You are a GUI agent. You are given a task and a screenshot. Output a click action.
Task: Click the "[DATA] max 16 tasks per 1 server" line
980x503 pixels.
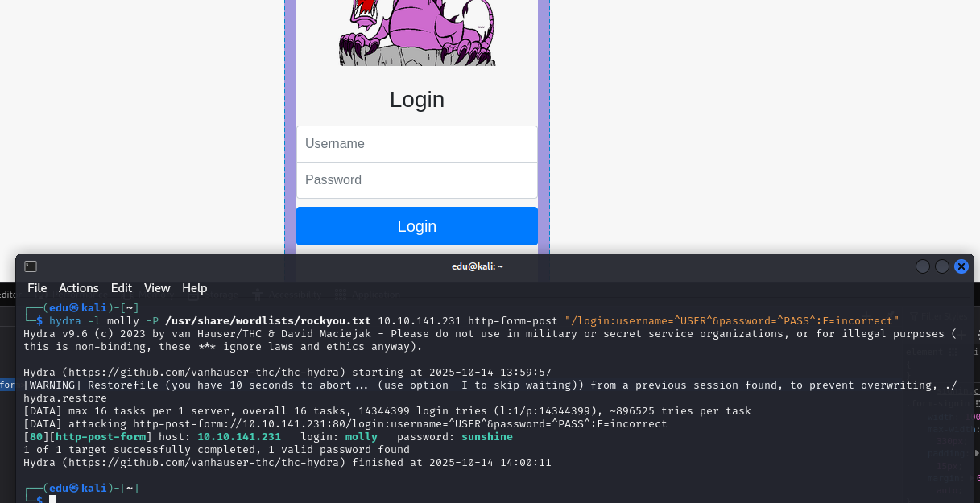[x=387, y=411]
